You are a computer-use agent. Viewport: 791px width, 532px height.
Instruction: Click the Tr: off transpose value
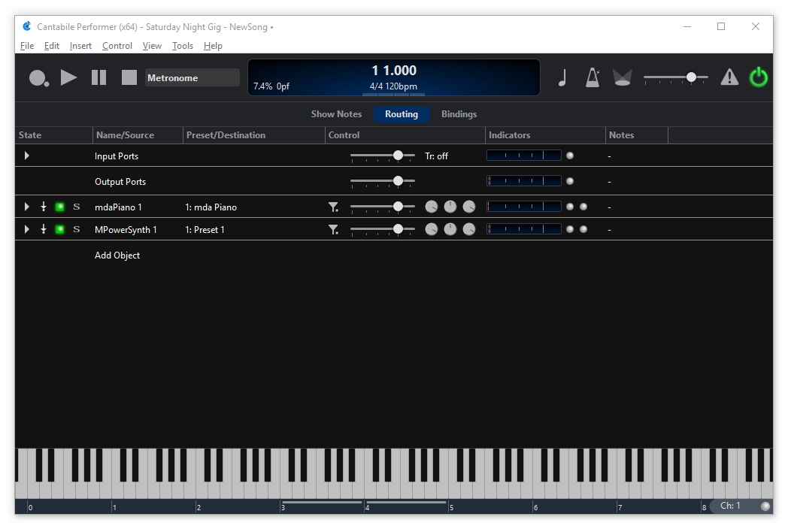pos(436,156)
